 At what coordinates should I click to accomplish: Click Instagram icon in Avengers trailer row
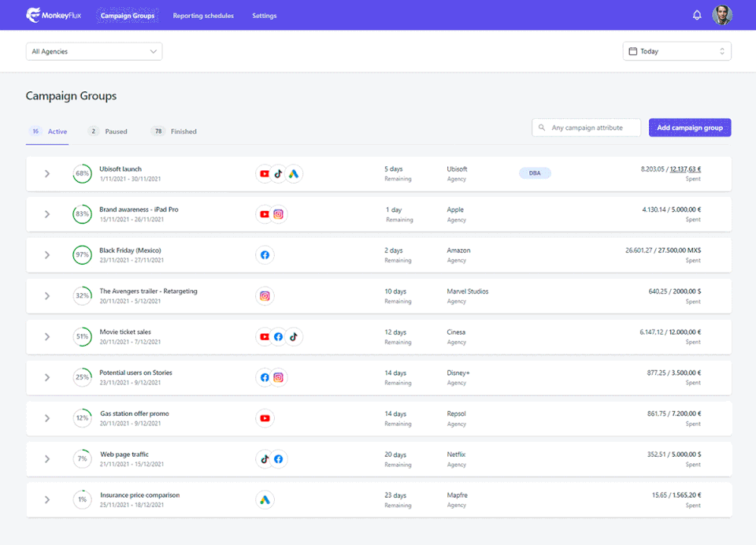265,295
